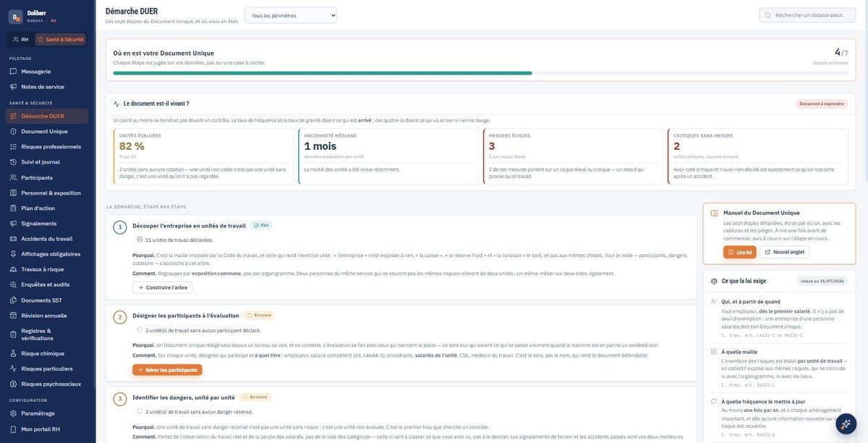Click the Accidents du travail sidebar icon
Viewport: 868px width, 443px height.
click(14, 239)
